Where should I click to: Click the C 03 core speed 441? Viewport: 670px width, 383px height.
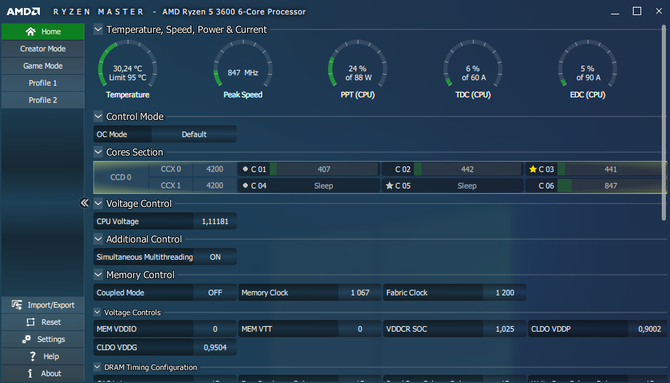coord(611,169)
